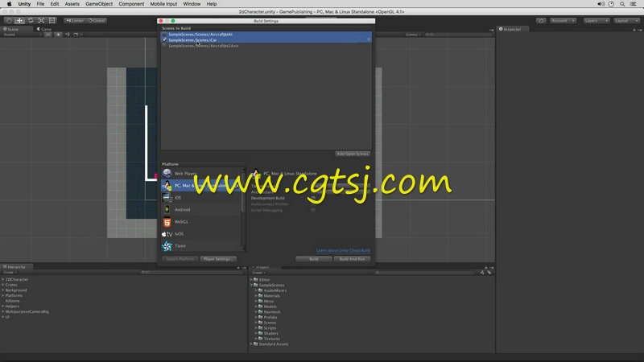Click the Project panel search field
The width and height of the screenshot is (644, 362).
click(x=425, y=273)
